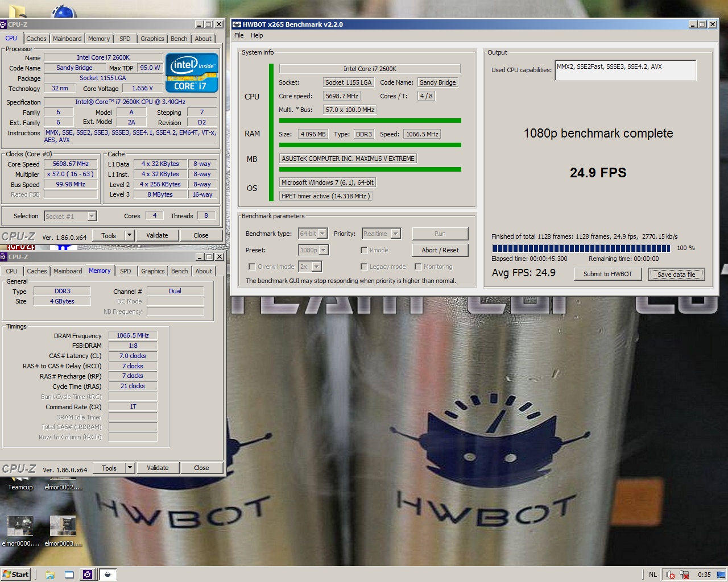Click DRAM Frequency value 1066.5 MHz

click(133, 335)
